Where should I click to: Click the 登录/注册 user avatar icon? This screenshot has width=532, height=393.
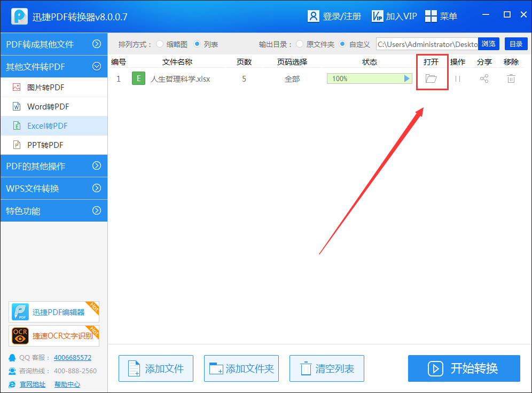(x=313, y=16)
